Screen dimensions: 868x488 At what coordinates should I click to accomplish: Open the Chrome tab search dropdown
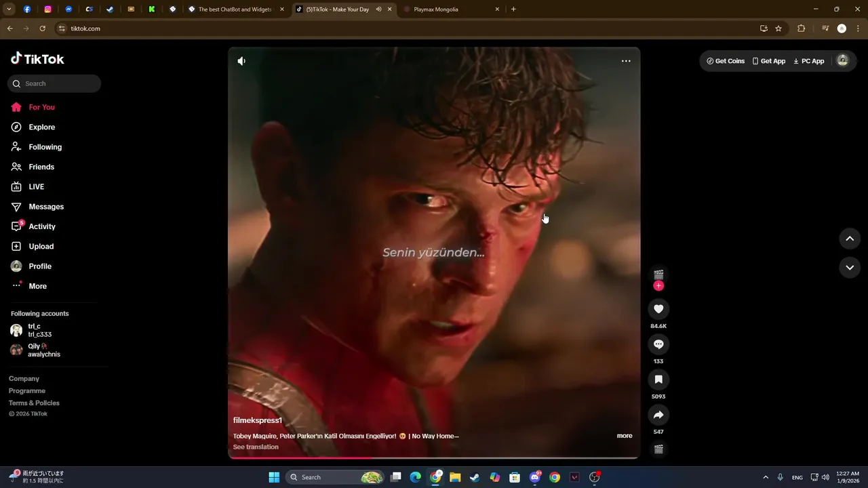pos(9,9)
